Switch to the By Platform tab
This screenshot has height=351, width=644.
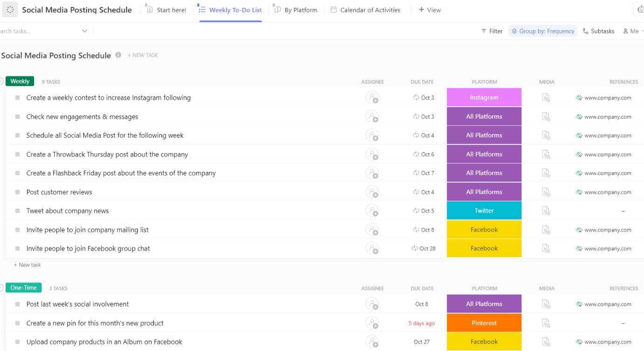[x=296, y=10]
